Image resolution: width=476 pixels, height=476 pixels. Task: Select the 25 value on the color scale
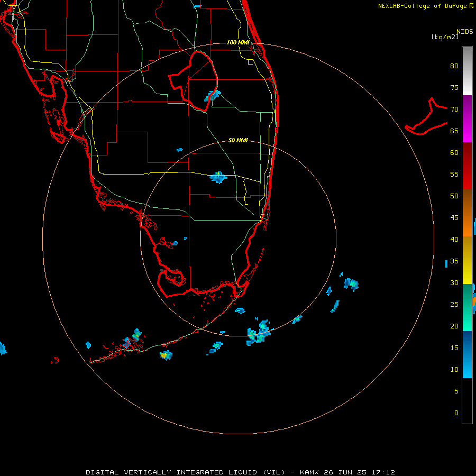[x=454, y=305]
